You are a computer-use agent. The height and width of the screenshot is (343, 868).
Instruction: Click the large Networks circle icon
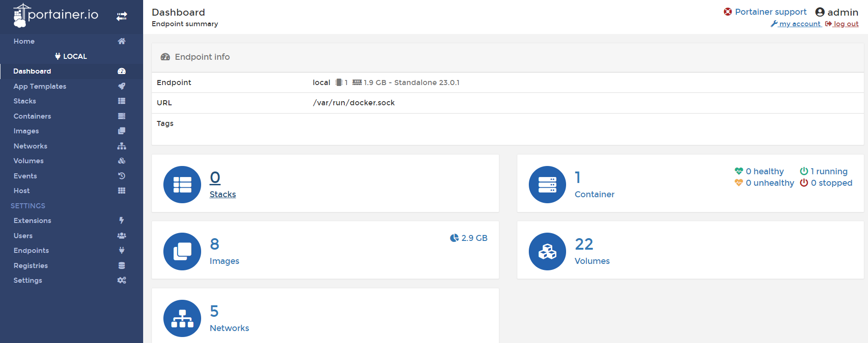click(182, 318)
